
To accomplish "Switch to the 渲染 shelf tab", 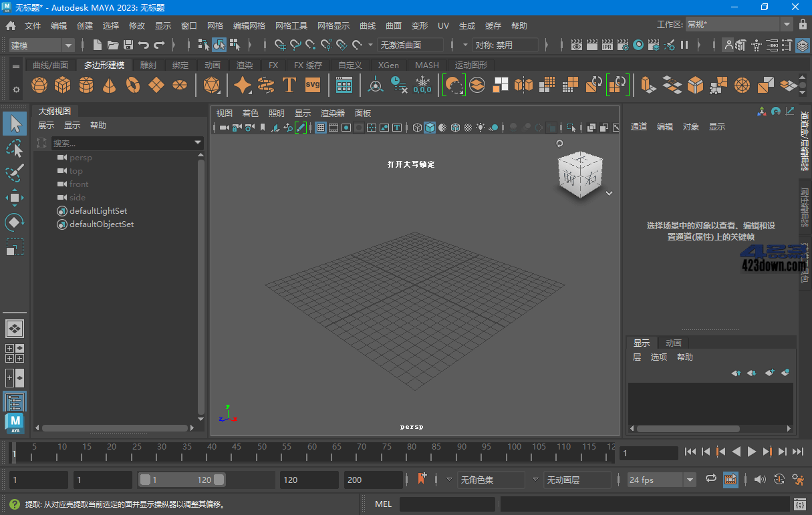I will pos(243,65).
